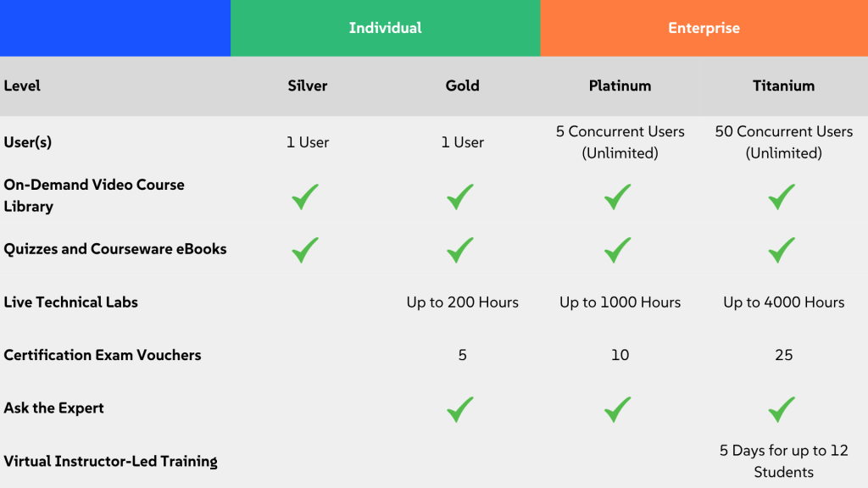This screenshot has width=868, height=488.
Task: Click Silver's On-Demand Video Course Library checkmark
Action: pos(305,197)
